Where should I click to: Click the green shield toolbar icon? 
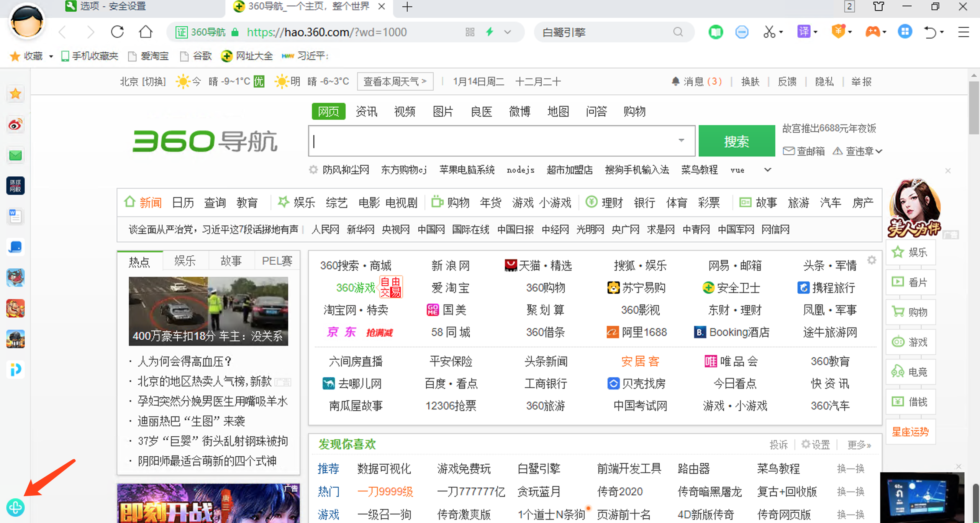tap(716, 32)
